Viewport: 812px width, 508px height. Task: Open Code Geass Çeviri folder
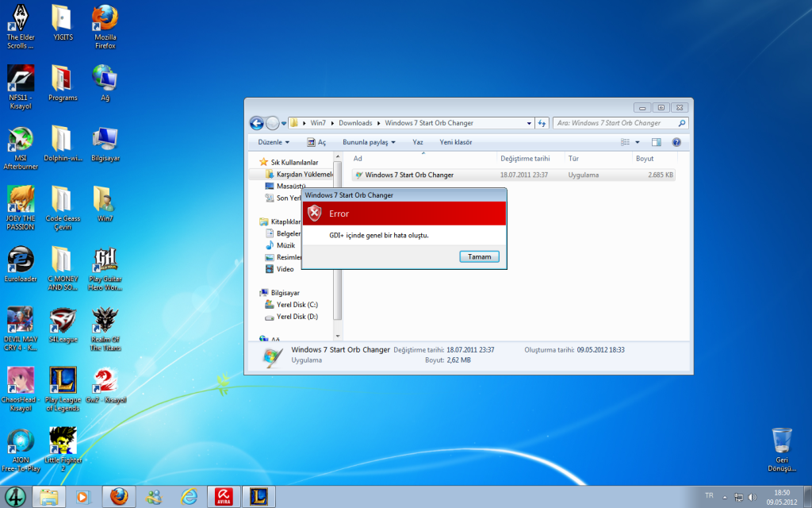tap(63, 208)
